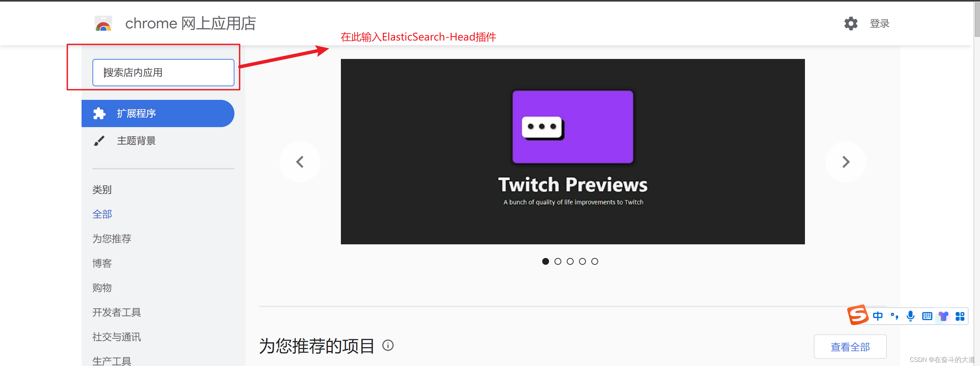Open the Sogou toolbox grid icon
The image size is (980, 366).
pyautogui.click(x=960, y=316)
